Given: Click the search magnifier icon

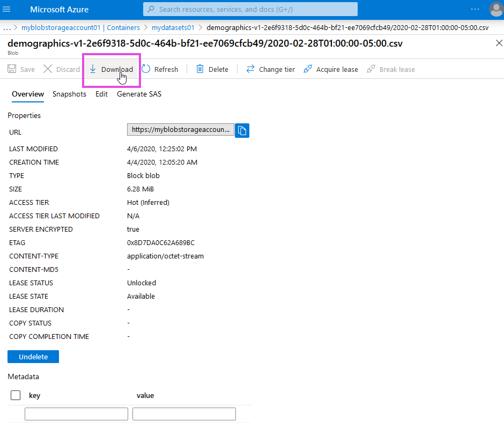Looking at the screenshot, I should 151,9.
